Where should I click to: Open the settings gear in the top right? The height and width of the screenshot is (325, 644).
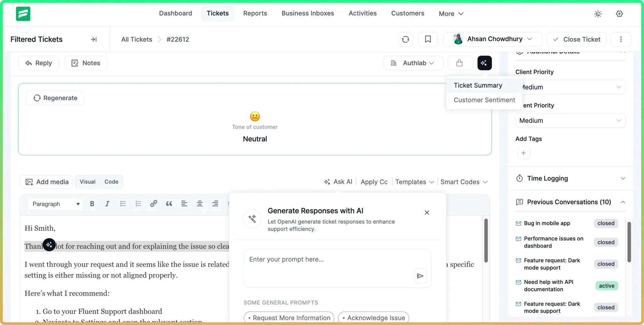coord(619,14)
